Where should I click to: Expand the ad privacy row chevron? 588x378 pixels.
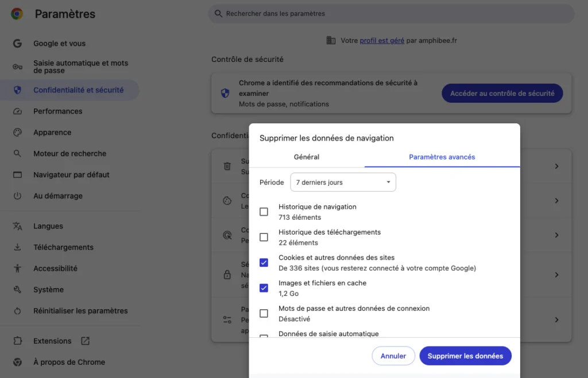[557, 235]
